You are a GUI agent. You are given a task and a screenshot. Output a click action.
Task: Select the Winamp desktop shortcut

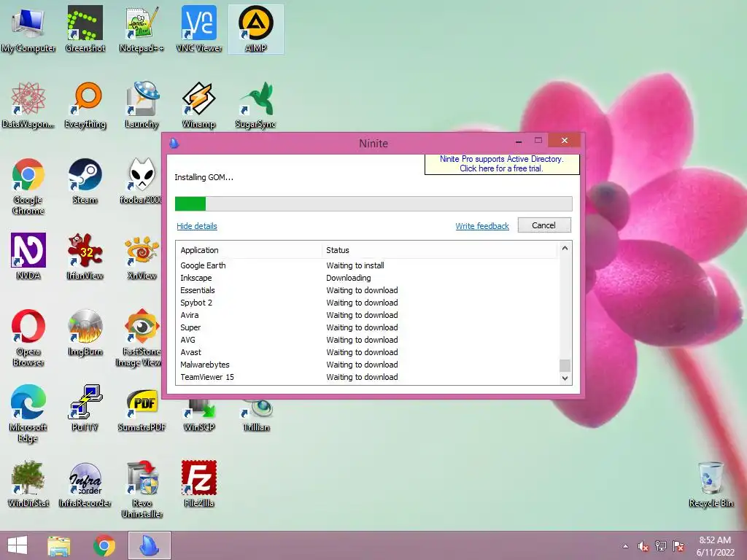pyautogui.click(x=198, y=105)
